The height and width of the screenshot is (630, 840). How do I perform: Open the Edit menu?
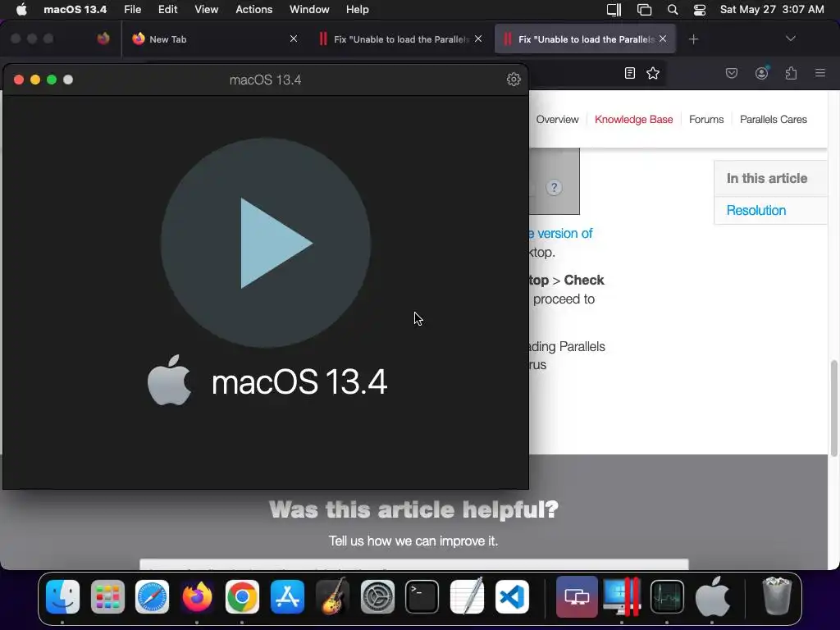tap(167, 9)
